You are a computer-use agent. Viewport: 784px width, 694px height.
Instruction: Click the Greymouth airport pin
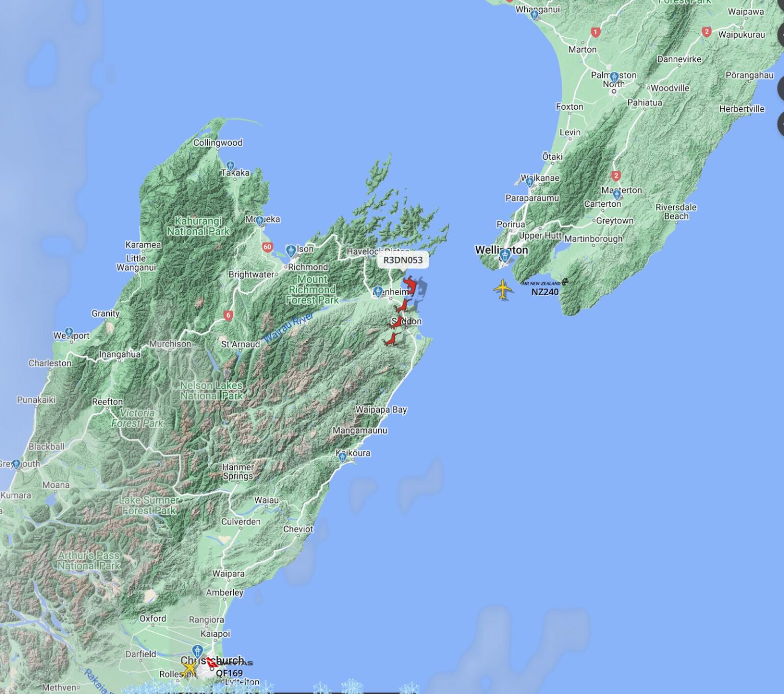point(17,464)
